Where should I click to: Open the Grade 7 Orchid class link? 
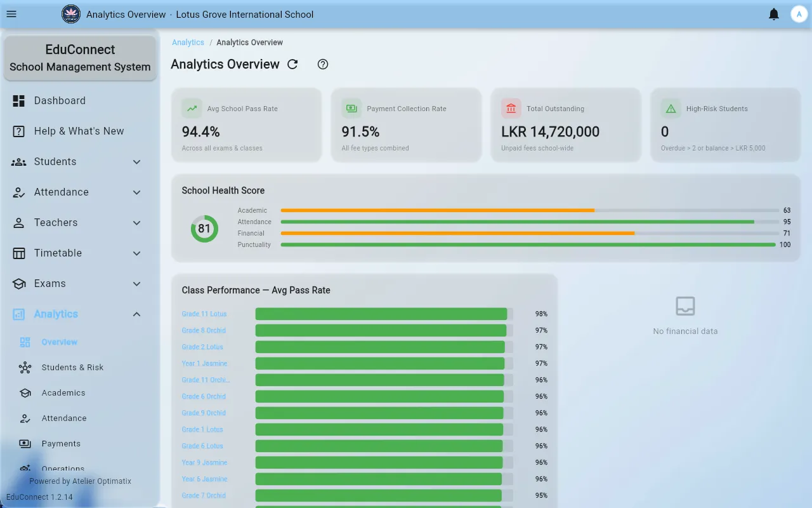click(x=204, y=495)
